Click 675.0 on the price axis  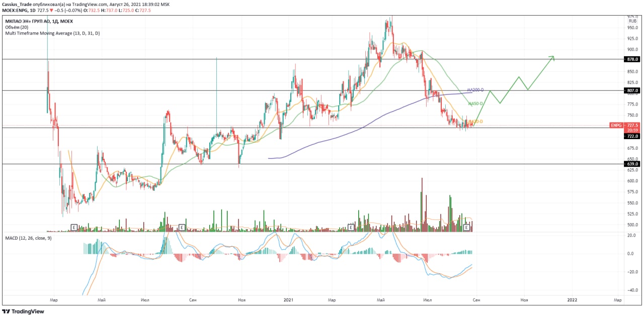coord(632,148)
